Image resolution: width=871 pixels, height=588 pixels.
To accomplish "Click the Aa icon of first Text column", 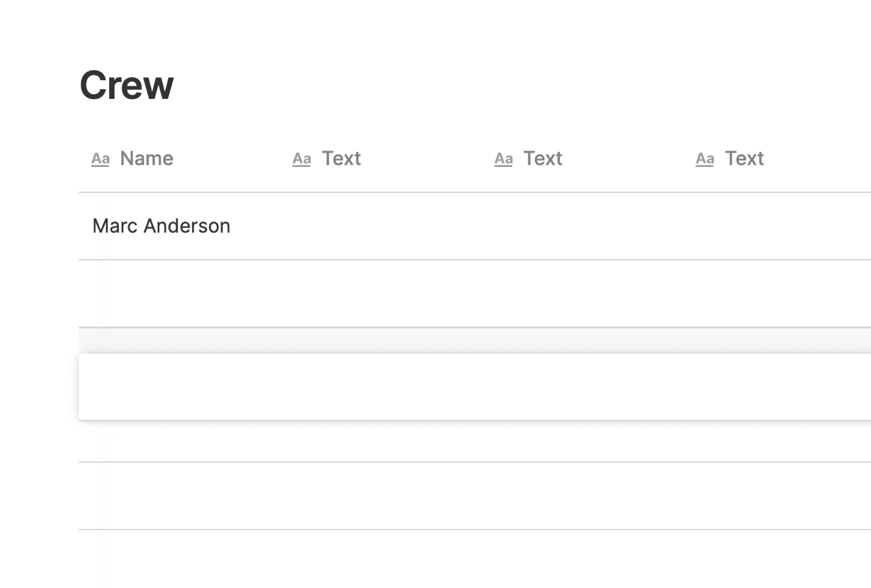I will click(x=302, y=158).
